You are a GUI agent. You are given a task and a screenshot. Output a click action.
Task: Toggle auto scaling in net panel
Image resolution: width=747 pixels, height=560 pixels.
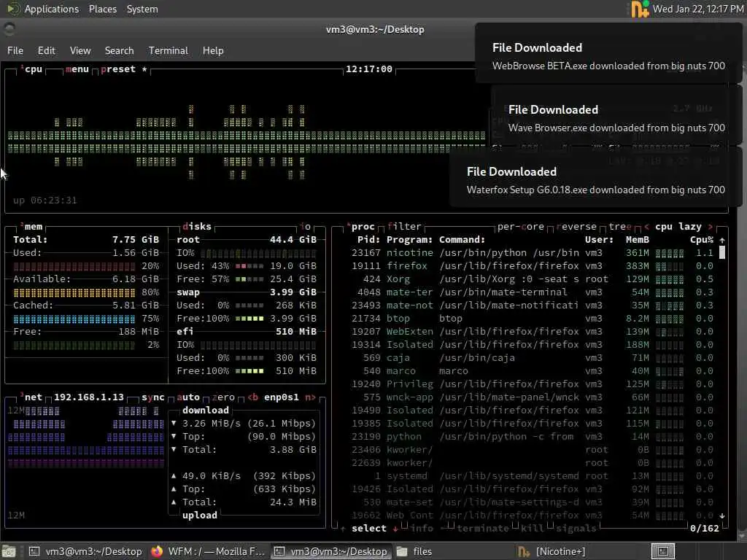click(188, 397)
